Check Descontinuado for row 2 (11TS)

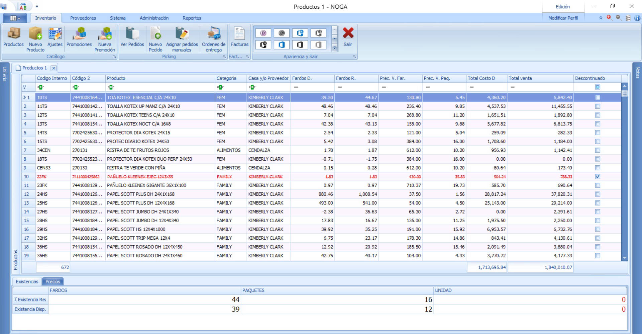pos(598,106)
